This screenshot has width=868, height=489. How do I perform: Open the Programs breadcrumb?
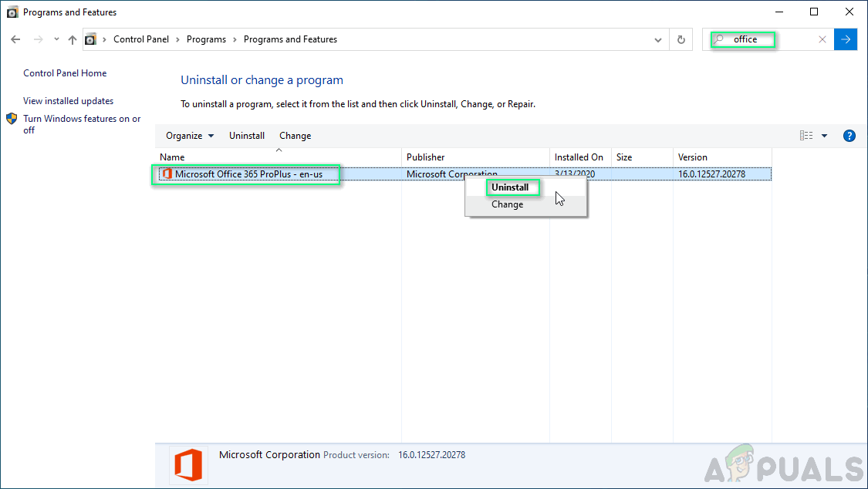[207, 39]
